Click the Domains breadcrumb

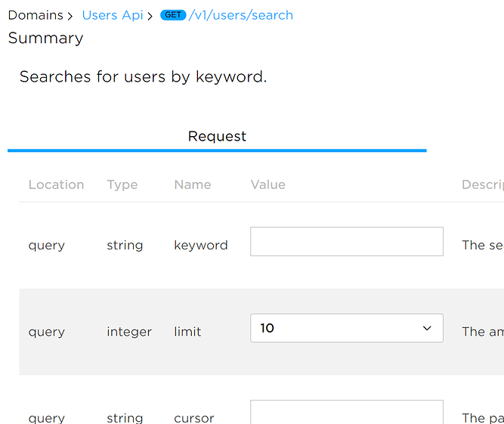(36, 15)
